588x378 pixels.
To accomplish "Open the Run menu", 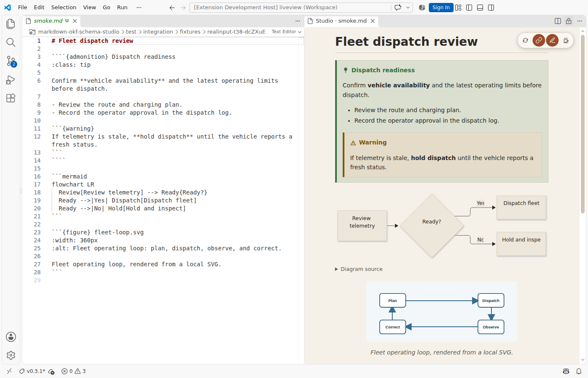I will pyautogui.click(x=122, y=8).
